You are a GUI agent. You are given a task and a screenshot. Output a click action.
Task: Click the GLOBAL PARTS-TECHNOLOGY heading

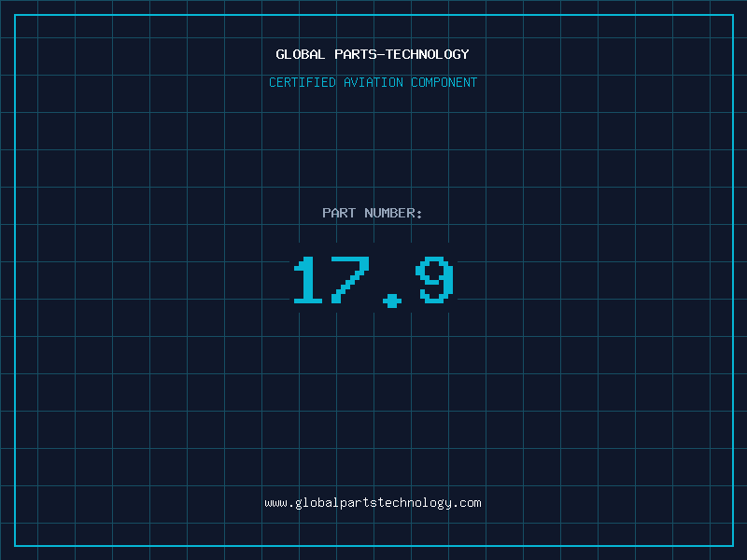click(x=373, y=54)
